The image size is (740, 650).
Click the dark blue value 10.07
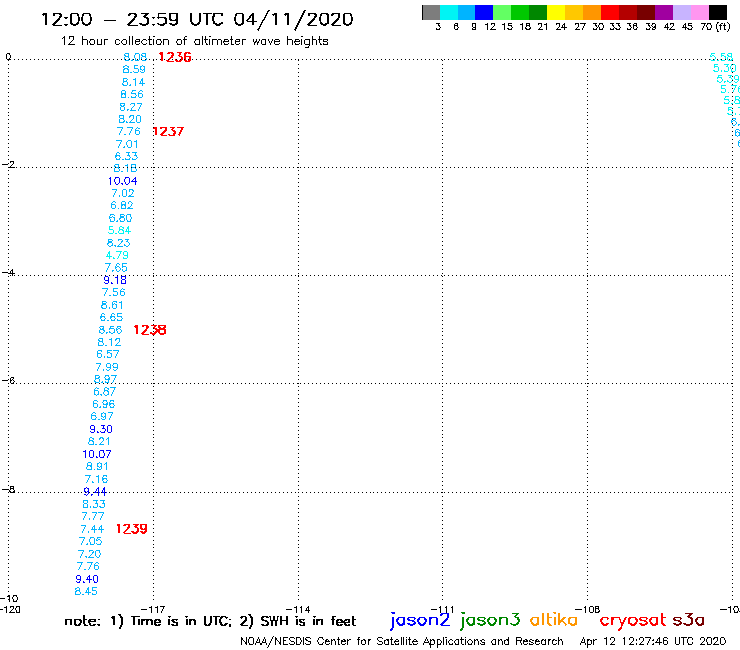tap(97, 454)
